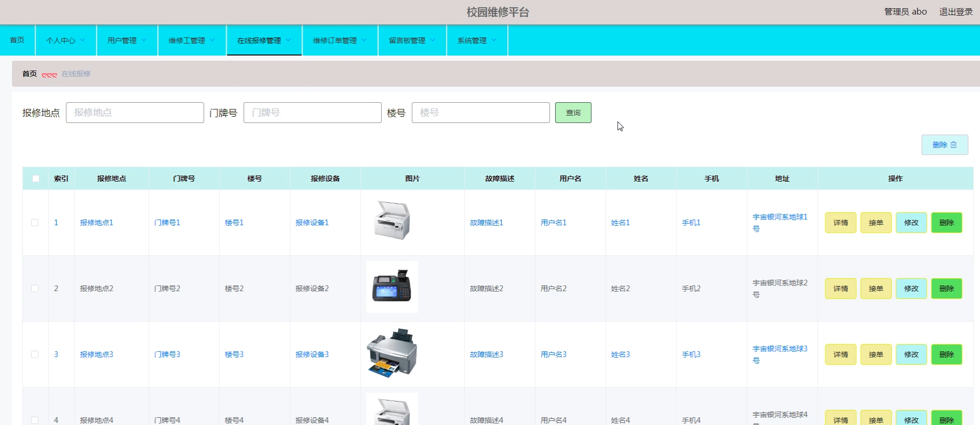Click 详情 button for row 1
Image resolution: width=980 pixels, height=425 pixels.
point(840,223)
